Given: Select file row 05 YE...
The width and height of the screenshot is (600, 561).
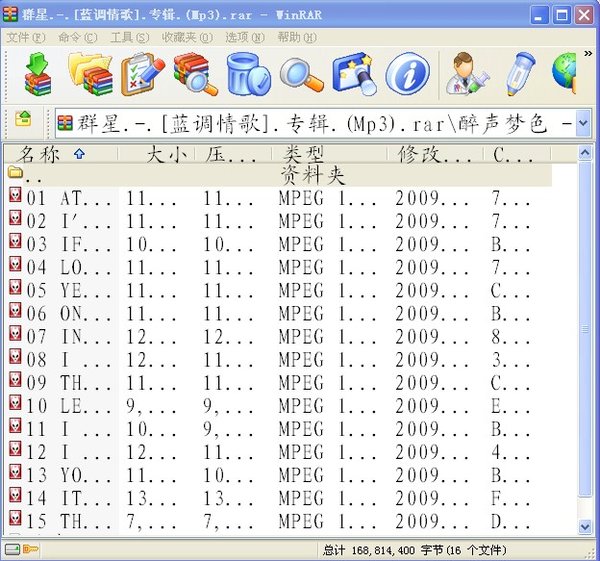Looking at the screenshot, I should pyautogui.click(x=279, y=290).
